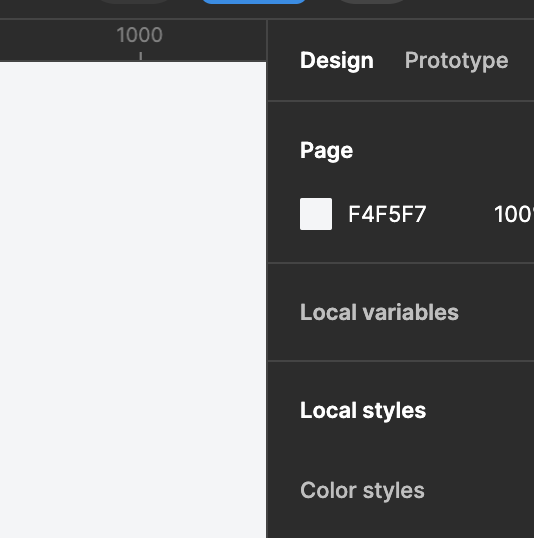Click the 1000 label on the ruler
Image resolution: width=534 pixels, height=538 pixels.
tap(139, 35)
